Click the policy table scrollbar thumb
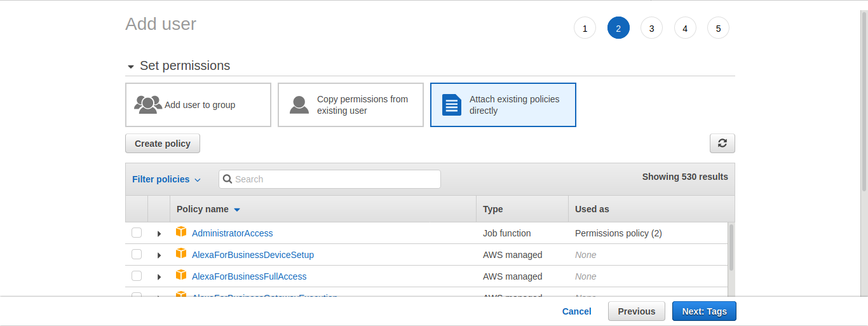The width and height of the screenshot is (868, 326). pyautogui.click(x=731, y=247)
